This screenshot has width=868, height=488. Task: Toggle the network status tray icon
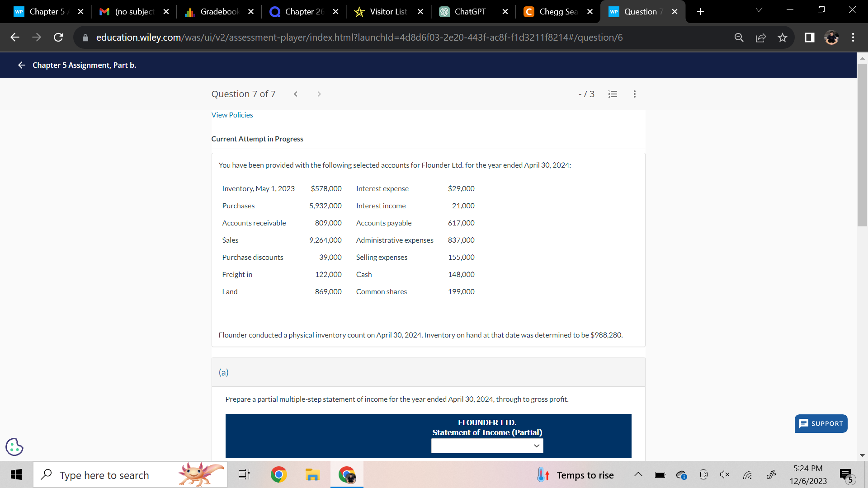click(x=748, y=474)
